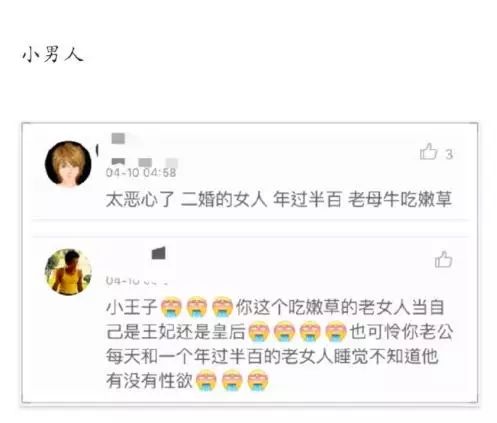Click the partially hidden timestamp of second comment
The height and width of the screenshot is (423, 497).
point(137,281)
